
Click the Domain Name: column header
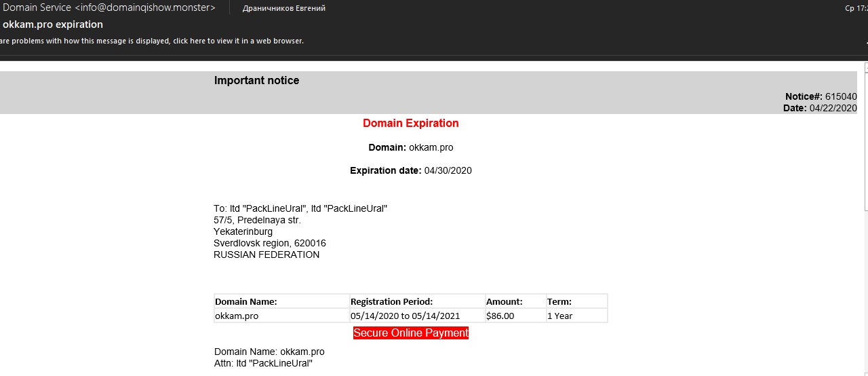click(x=282, y=301)
